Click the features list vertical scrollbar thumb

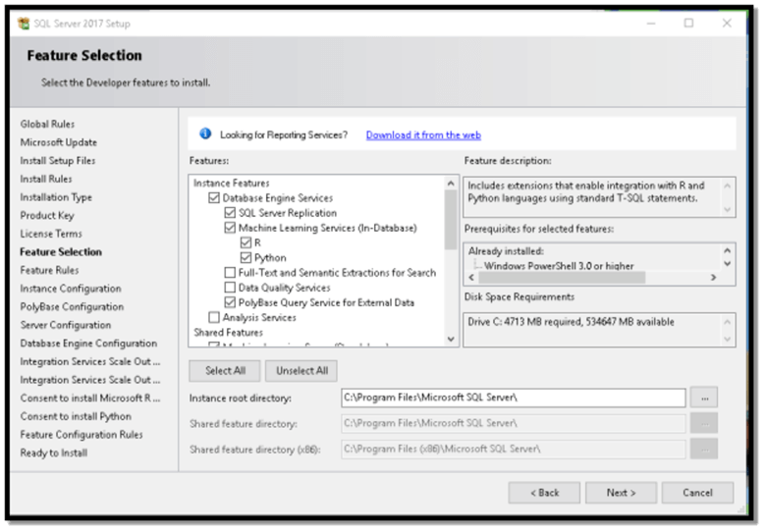(x=451, y=220)
